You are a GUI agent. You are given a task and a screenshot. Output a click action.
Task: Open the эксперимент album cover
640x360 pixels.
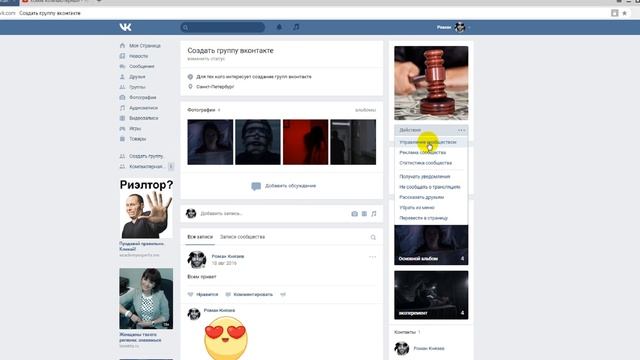pyautogui.click(x=431, y=295)
